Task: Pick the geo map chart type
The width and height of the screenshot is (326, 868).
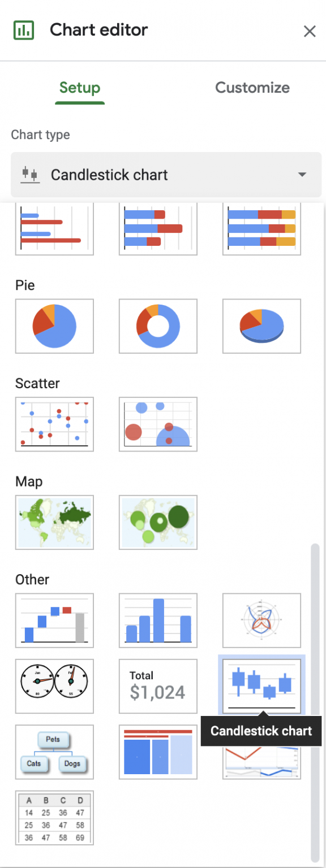Action: (54, 522)
